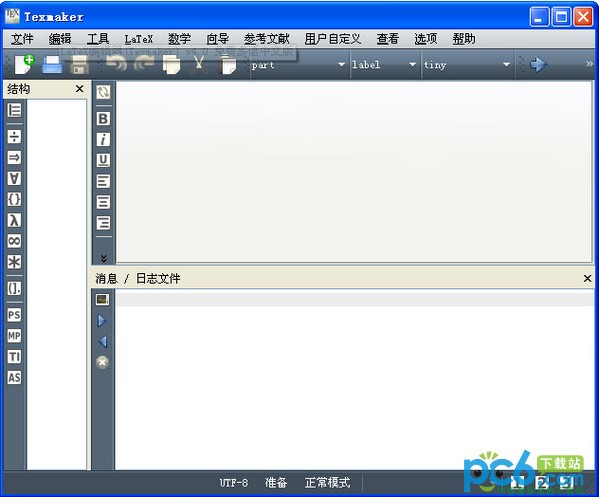Click the paste icon in the toolbar
The image size is (599, 497).
point(228,64)
